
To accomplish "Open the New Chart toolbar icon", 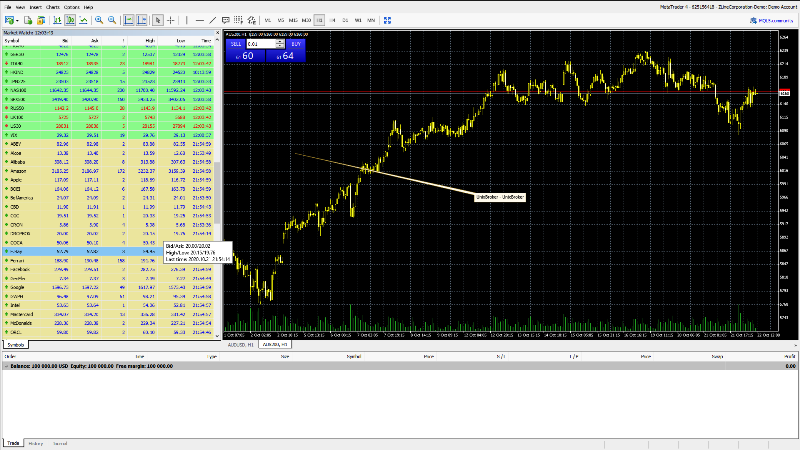I will 9,20.
